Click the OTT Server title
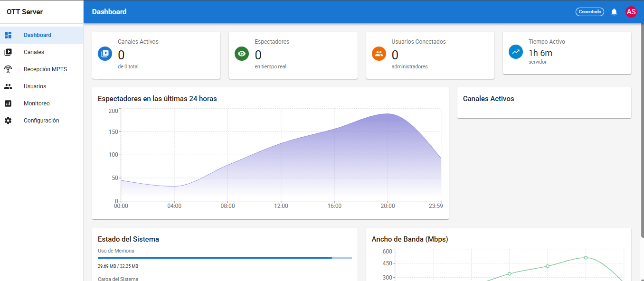The height and width of the screenshot is (281, 644). point(25,12)
